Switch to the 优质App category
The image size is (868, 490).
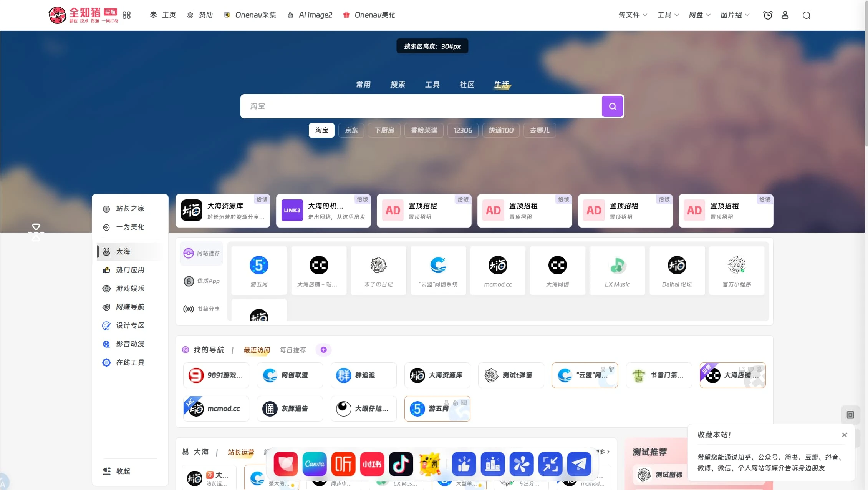pyautogui.click(x=202, y=281)
